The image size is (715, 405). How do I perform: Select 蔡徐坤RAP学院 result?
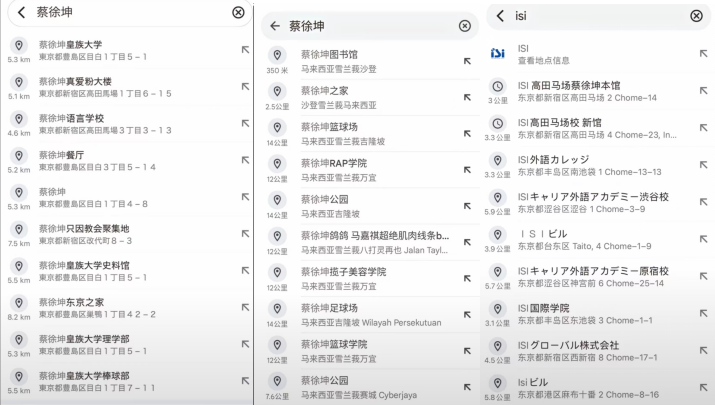click(x=370, y=170)
